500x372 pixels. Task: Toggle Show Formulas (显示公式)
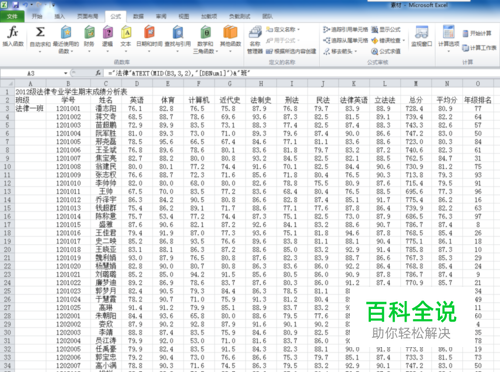pyautogui.click(x=386, y=30)
